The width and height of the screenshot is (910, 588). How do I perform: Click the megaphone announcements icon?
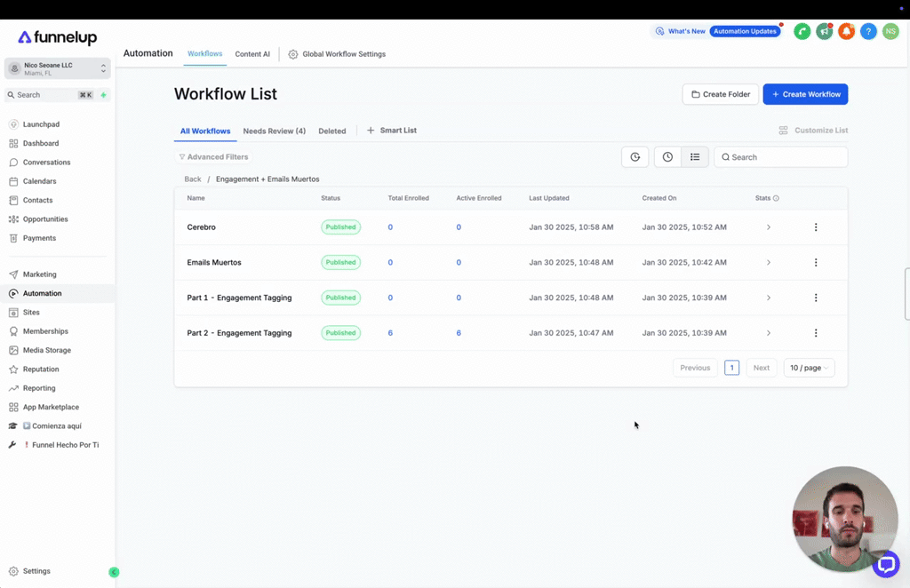click(824, 31)
